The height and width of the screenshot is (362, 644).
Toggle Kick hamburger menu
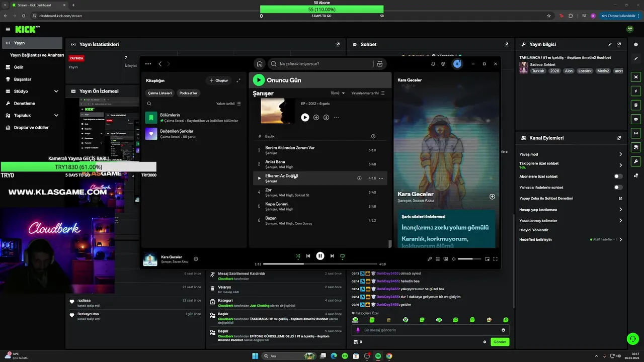click(8, 30)
